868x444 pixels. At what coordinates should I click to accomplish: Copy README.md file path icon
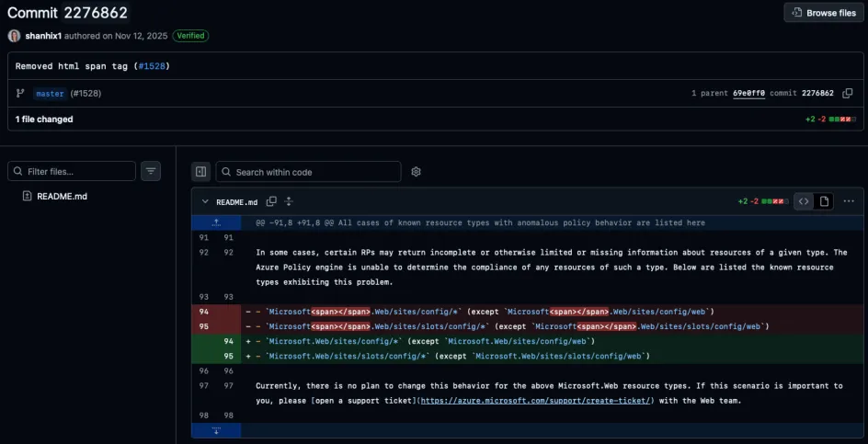(271, 201)
